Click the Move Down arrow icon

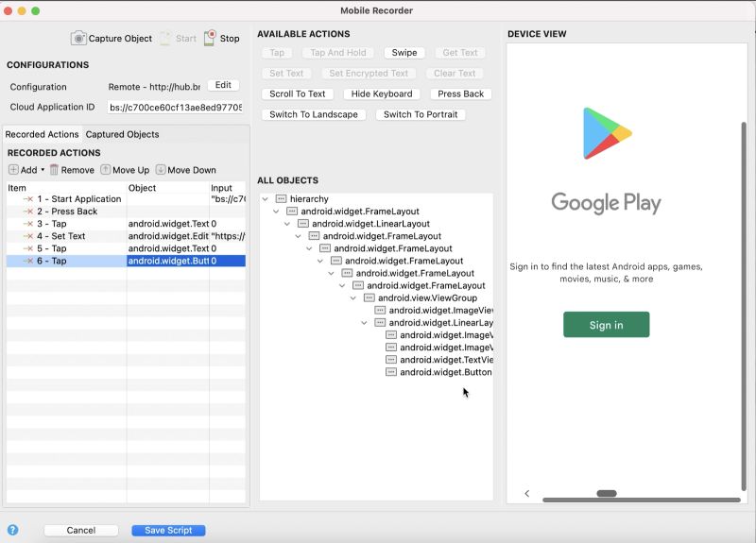click(x=161, y=170)
